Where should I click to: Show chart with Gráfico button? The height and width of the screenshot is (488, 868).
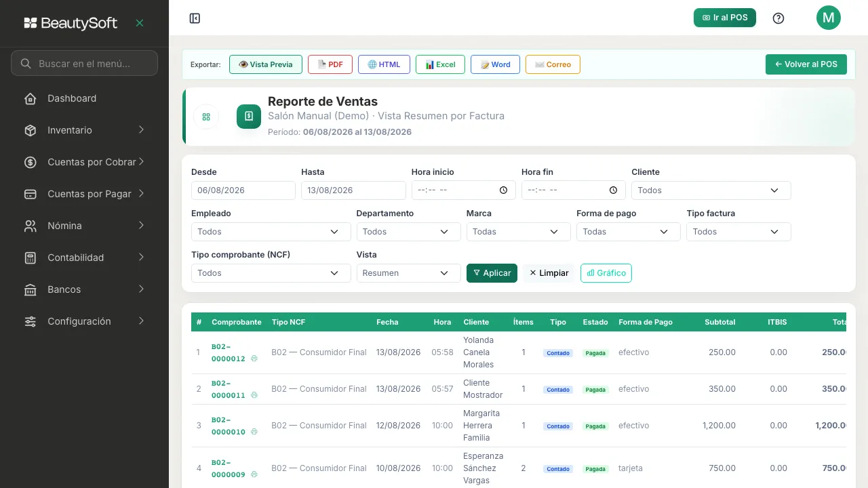click(x=606, y=273)
